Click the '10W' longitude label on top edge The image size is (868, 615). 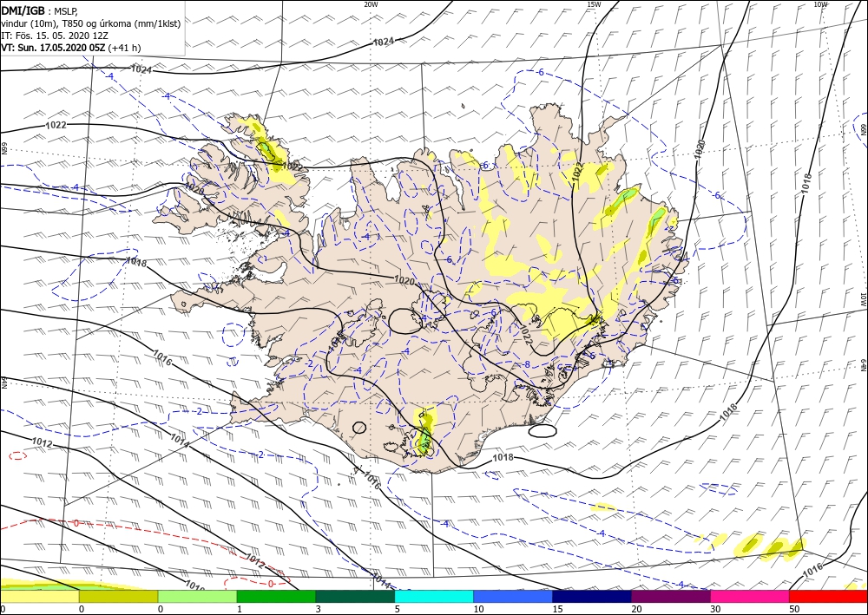coord(820,4)
